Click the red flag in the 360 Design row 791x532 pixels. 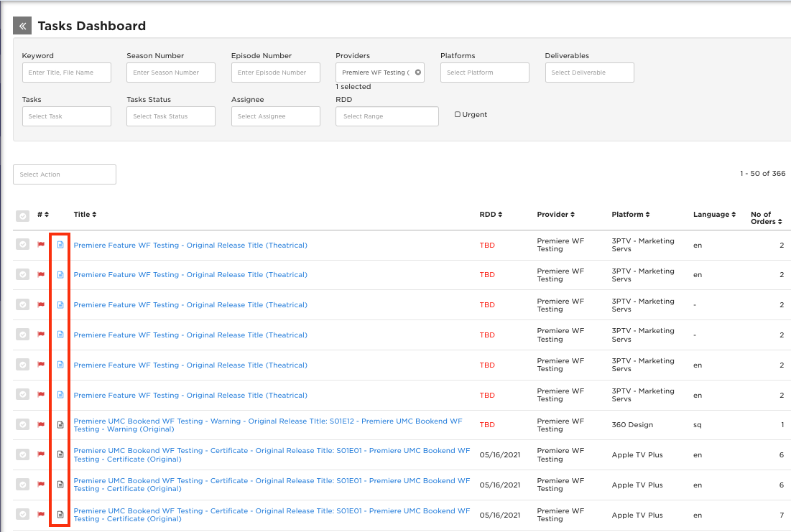[x=41, y=424]
